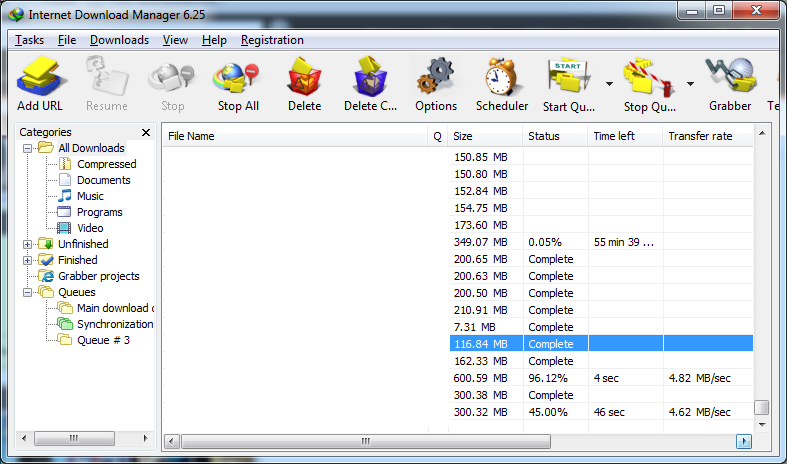The image size is (787, 464).
Task: Expand the Finished tree node
Action: [28, 261]
